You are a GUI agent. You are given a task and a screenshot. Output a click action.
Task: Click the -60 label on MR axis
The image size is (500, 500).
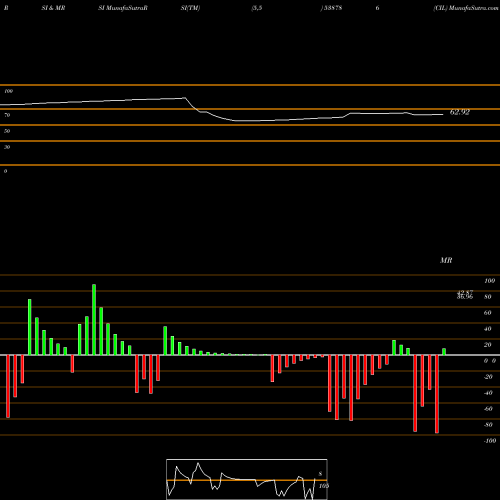click(x=488, y=409)
